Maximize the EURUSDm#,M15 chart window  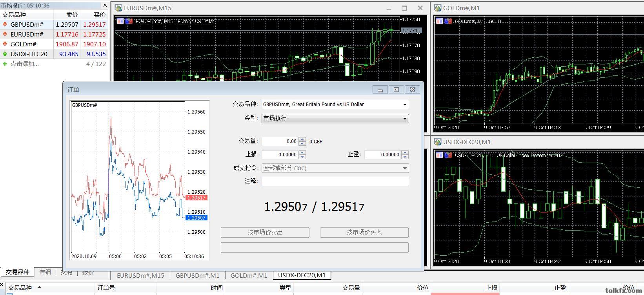(404, 8)
